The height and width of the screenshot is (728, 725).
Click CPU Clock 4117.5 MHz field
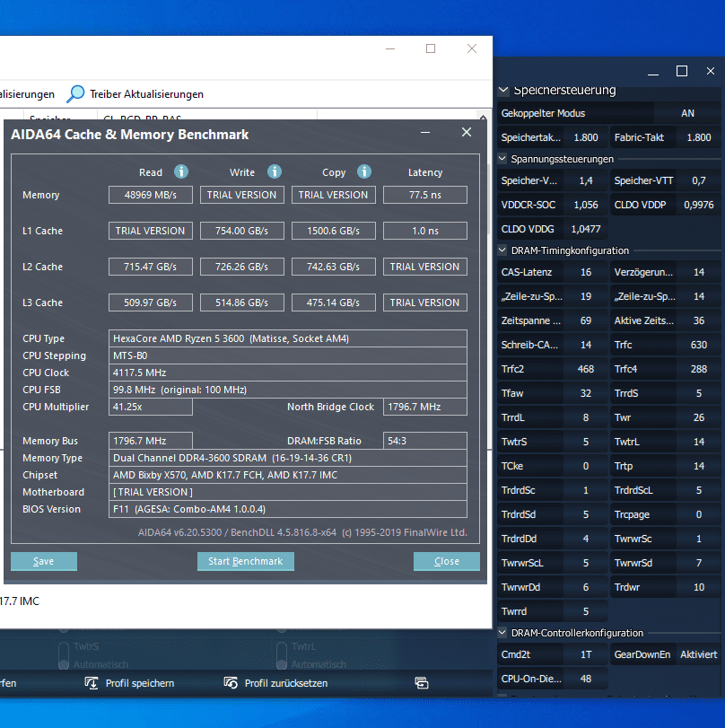point(288,373)
